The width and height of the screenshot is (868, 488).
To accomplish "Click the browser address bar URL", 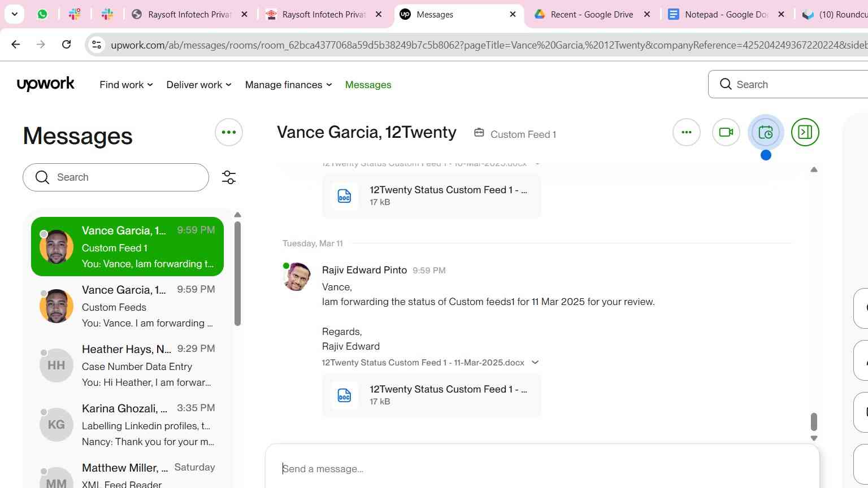I will 489,45.
